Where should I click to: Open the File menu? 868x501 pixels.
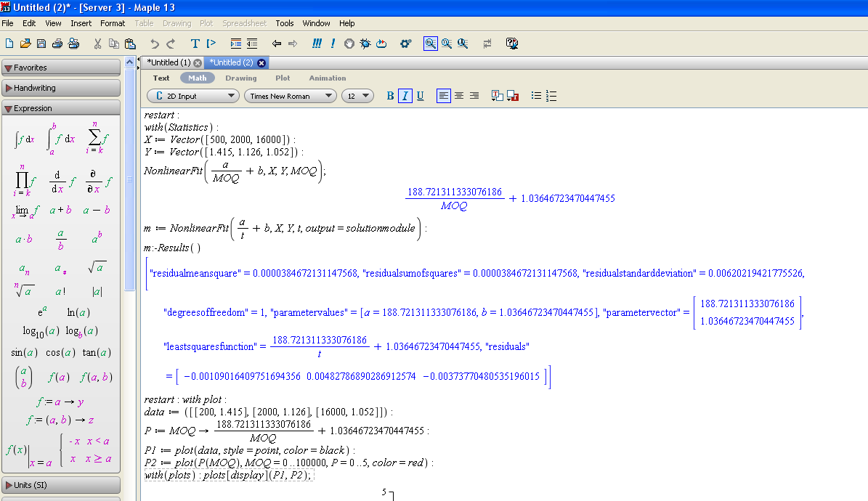coord(8,23)
